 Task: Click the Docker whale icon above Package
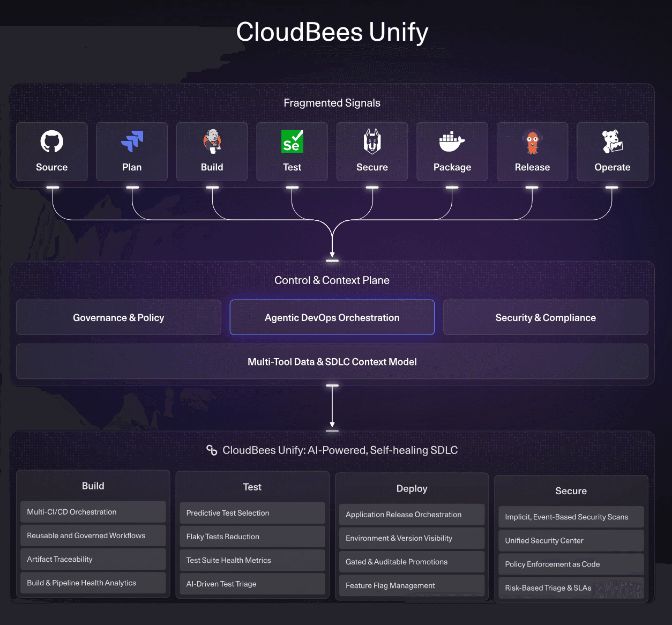452,142
